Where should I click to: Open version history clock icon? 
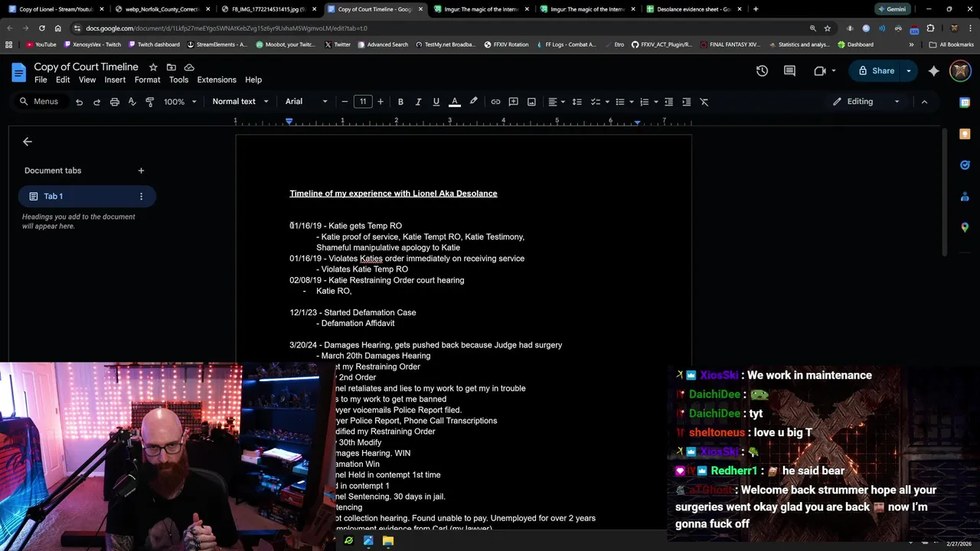pos(762,70)
